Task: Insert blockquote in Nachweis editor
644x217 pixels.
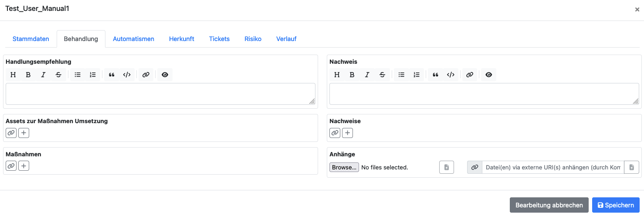Action: pyautogui.click(x=435, y=75)
